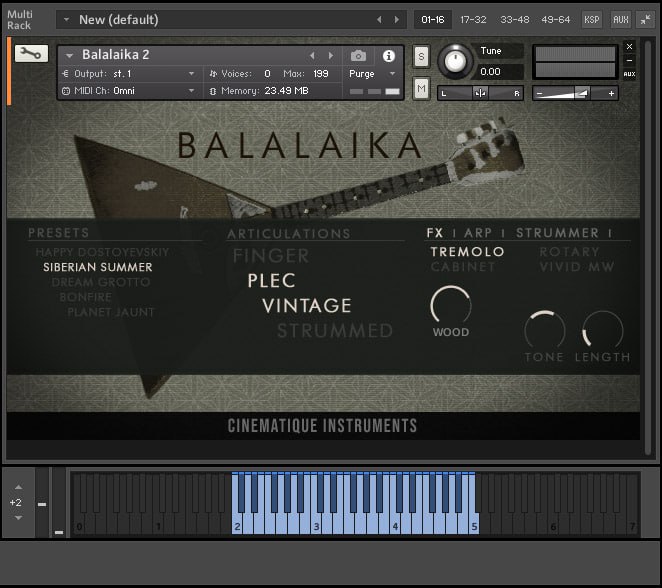Show instrument info via the i icon
Viewport: 662px width, 588px height.
coord(388,56)
